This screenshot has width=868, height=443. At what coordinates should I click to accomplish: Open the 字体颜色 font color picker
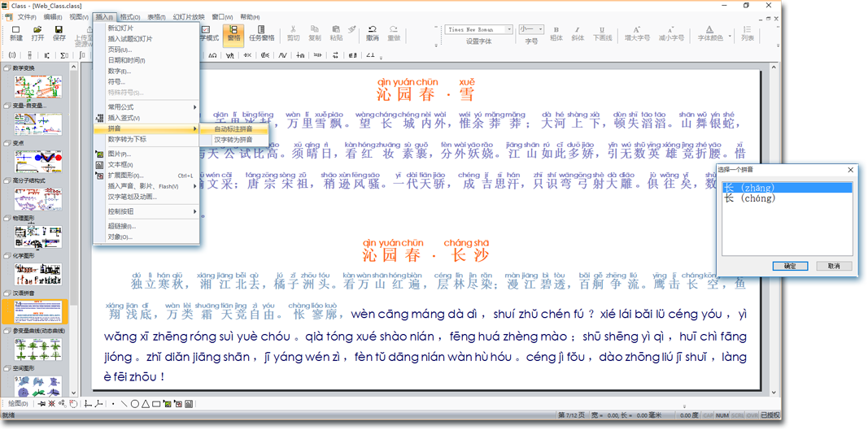(710, 33)
